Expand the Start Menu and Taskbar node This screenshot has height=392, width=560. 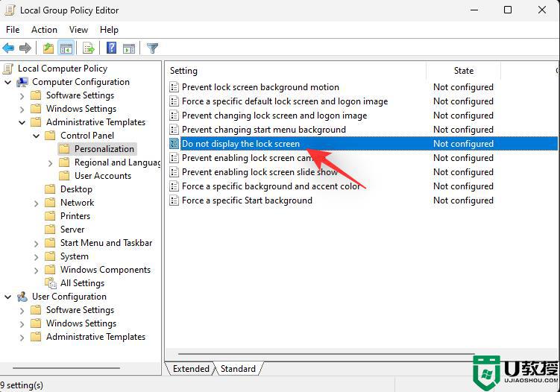click(x=36, y=244)
